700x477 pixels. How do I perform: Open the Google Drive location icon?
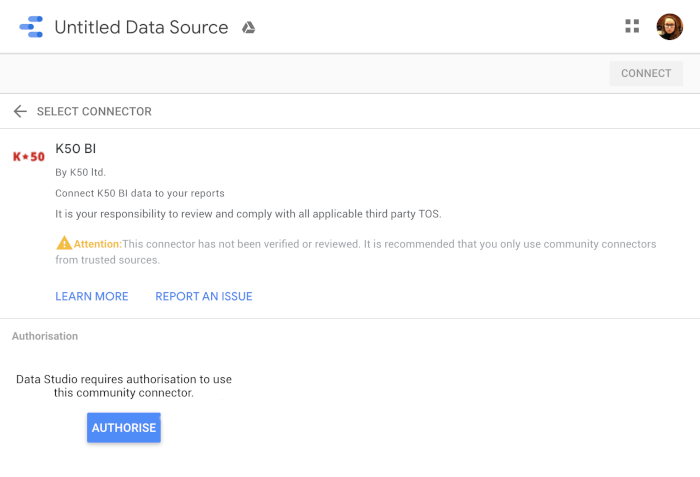click(x=248, y=28)
